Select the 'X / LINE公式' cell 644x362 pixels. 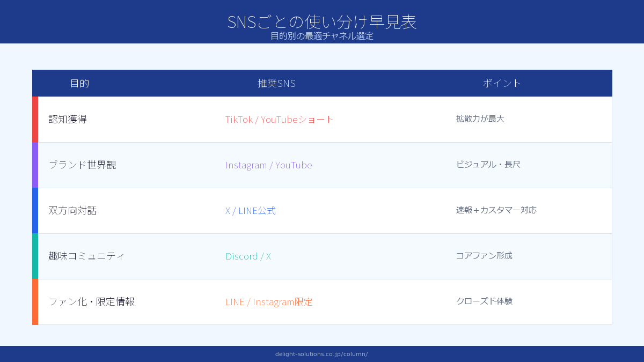[x=251, y=210]
